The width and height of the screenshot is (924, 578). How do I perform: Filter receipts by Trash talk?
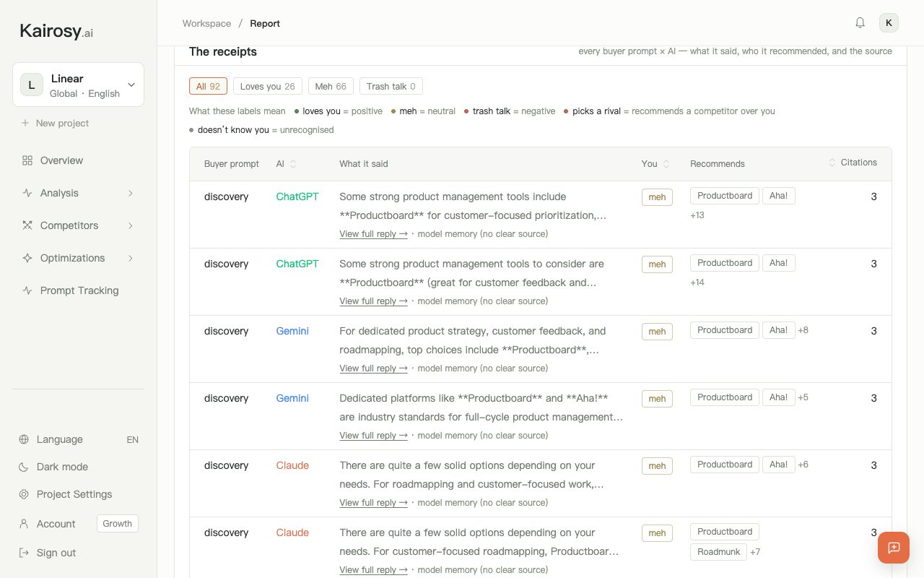tap(391, 86)
